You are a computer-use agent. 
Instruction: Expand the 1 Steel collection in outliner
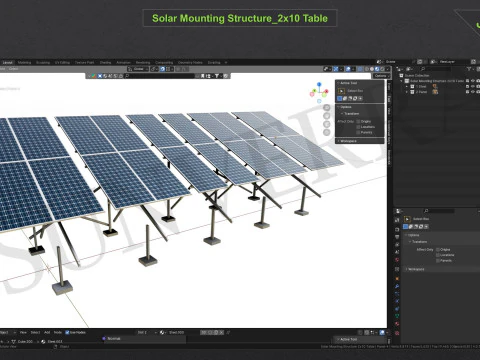[407, 86]
